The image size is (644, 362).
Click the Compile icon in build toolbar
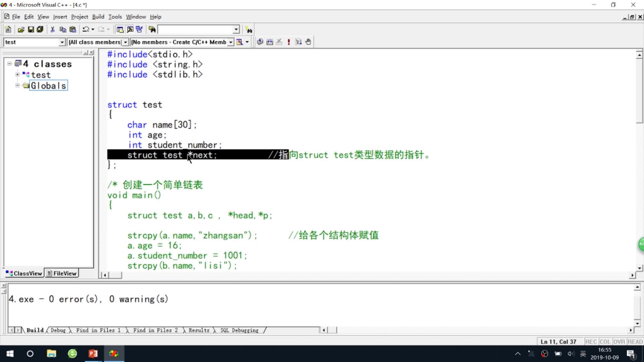pyautogui.click(x=260, y=42)
